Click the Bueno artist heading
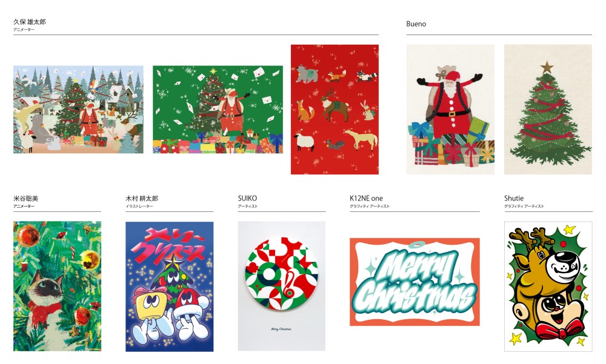The width and height of the screenshot is (606, 364). coord(416,24)
